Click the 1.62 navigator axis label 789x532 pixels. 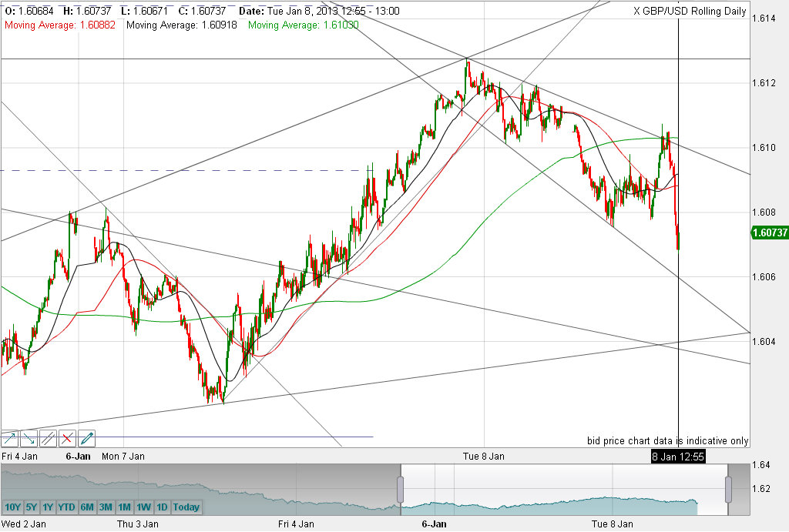click(x=760, y=489)
